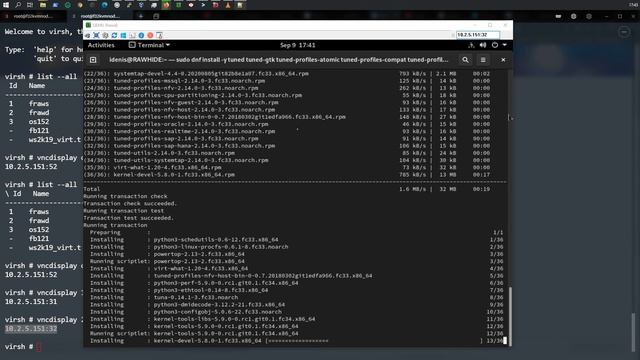Open File Explorer folder icon in taskbar

pos(42,5)
